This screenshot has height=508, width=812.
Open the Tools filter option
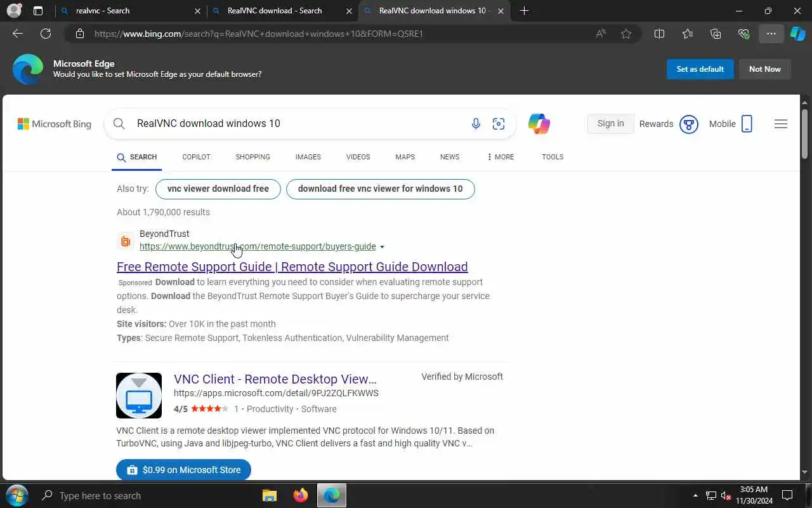tap(553, 157)
